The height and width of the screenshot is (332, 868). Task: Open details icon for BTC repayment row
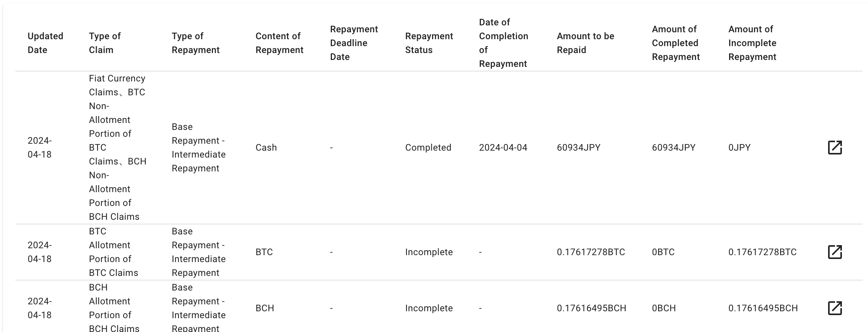click(x=835, y=252)
